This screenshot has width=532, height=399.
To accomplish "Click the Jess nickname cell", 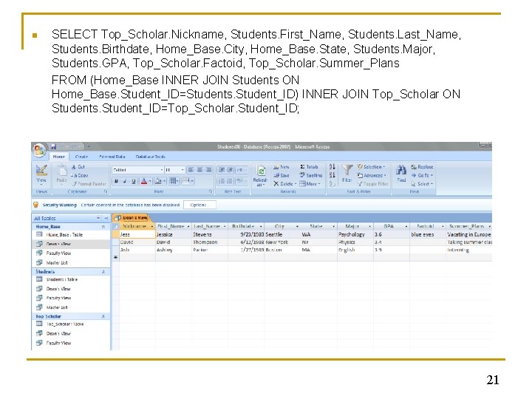I will point(137,234).
